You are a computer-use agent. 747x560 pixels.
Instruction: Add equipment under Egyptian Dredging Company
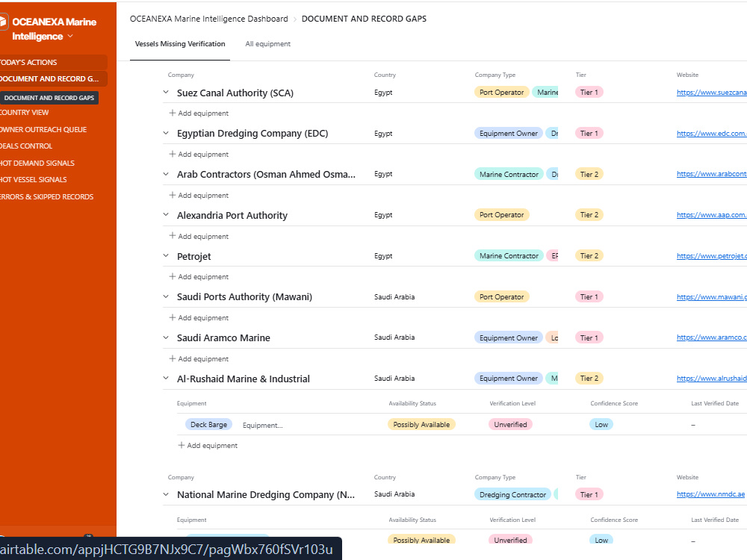coord(199,155)
